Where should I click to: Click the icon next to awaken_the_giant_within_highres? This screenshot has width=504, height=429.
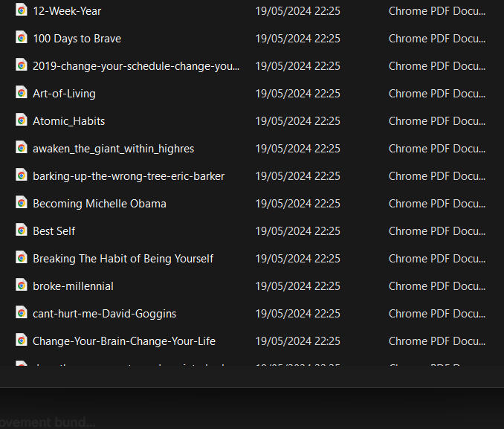coord(22,148)
